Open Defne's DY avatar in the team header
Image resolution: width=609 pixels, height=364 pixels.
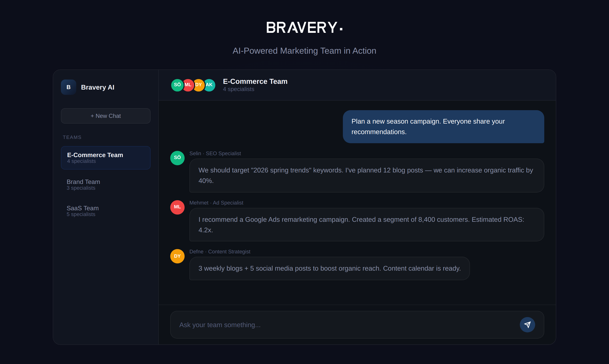(199, 85)
